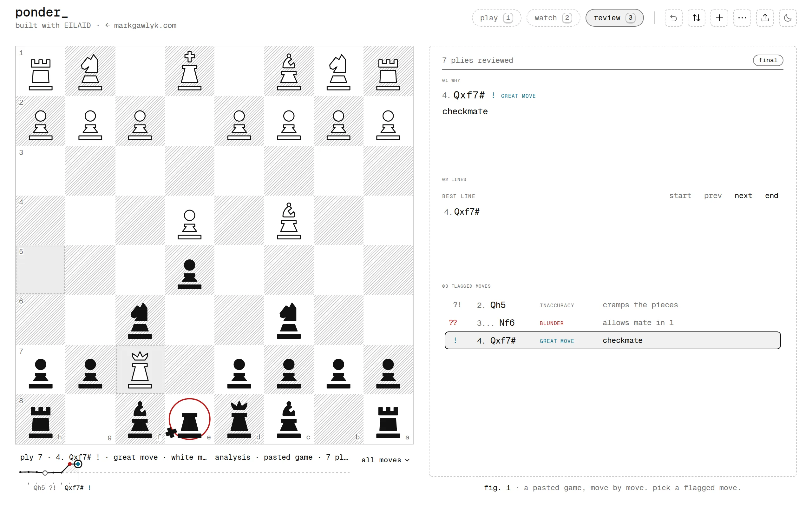Click the white bishop on c4

(x=289, y=220)
